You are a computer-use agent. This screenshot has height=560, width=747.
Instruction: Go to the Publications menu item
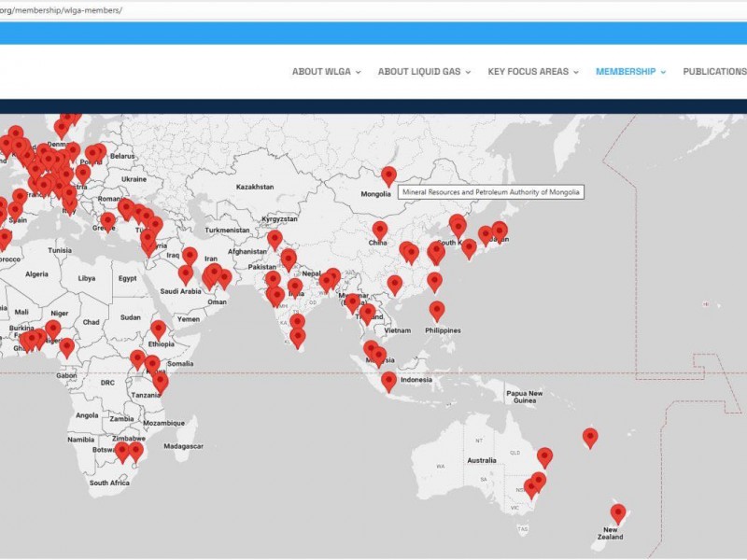point(713,72)
